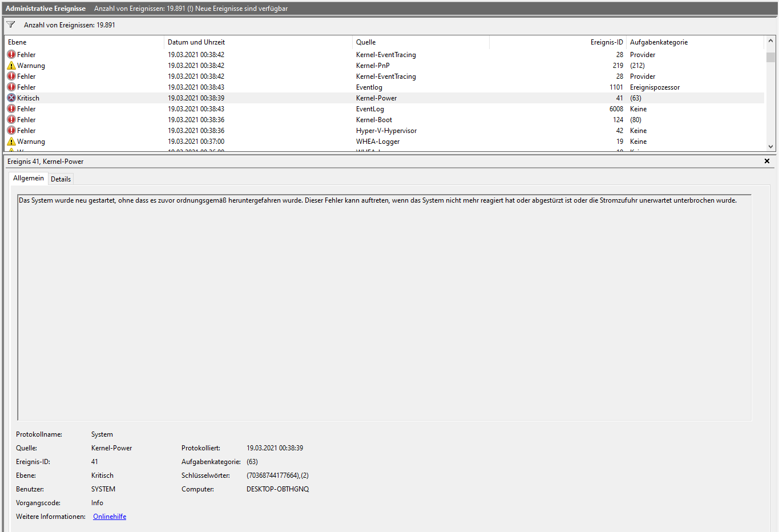Click error icon of Hyper-V-Hypervisor row
779x532 pixels.
pyautogui.click(x=11, y=131)
